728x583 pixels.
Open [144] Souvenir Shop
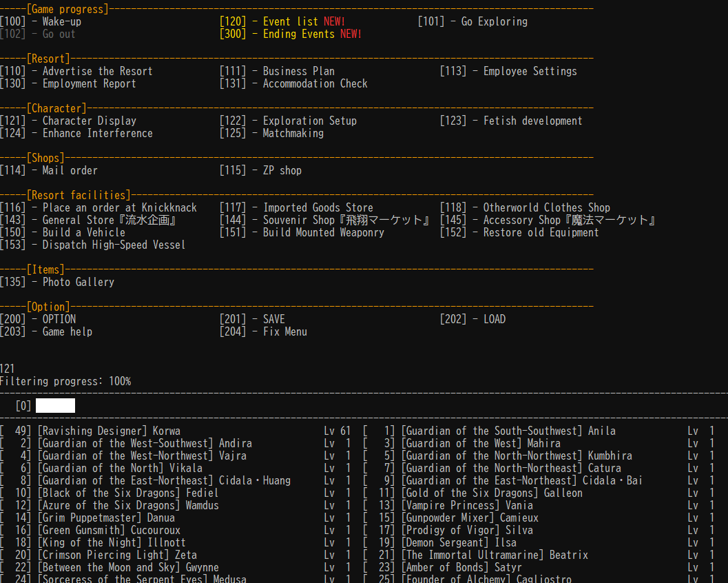point(324,221)
